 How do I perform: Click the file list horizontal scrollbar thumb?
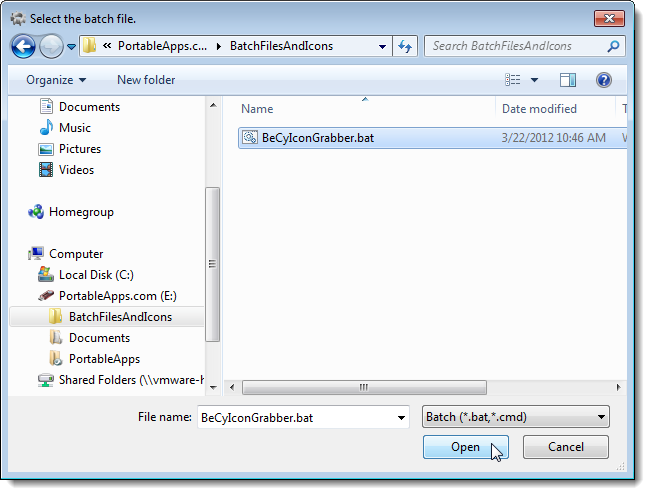pyautogui.click(x=364, y=388)
